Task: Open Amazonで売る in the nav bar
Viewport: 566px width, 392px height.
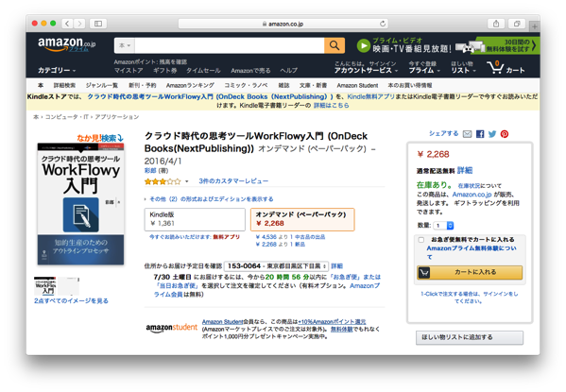Action: [250, 71]
